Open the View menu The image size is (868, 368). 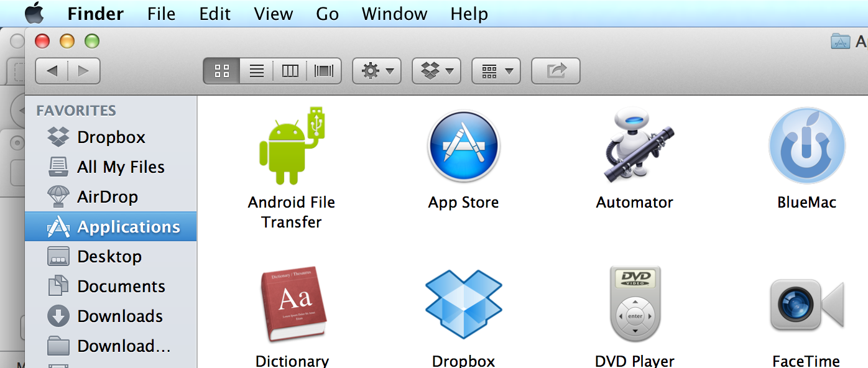(x=274, y=14)
